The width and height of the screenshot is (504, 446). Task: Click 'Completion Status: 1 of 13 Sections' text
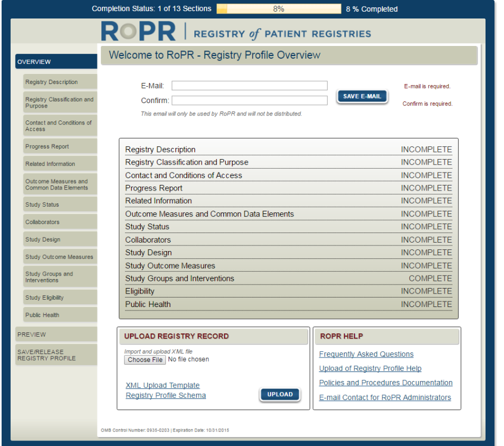click(x=151, y=8)
